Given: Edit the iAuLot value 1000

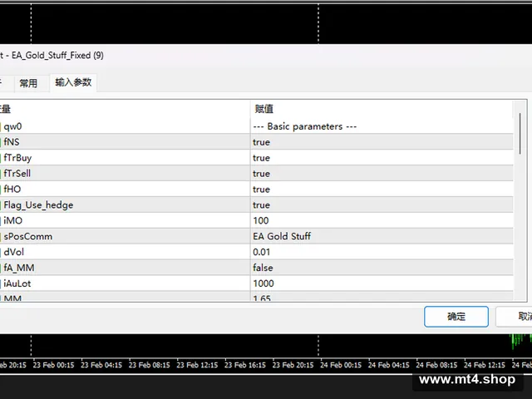Looking at the screenshot, I should click(x=382, y=283).
